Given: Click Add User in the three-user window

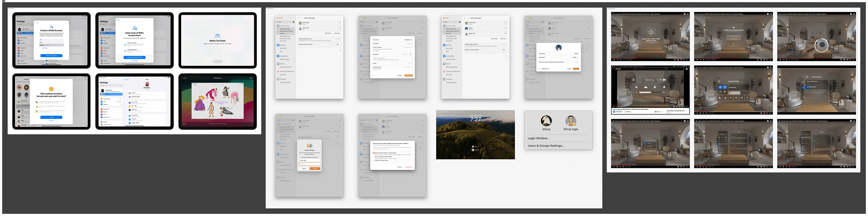Looking at the screenshot, I should coord(503,38).
